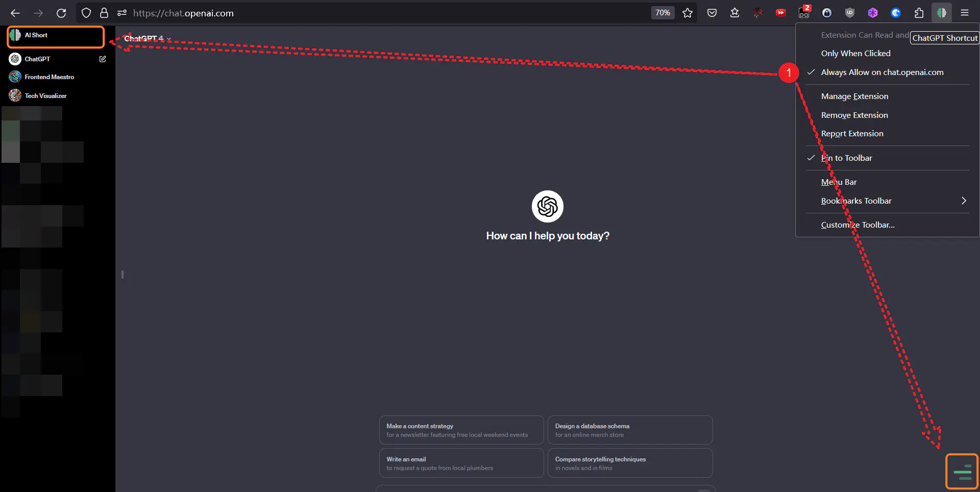Viewport: 980px width, 492px height.
Task: Open the uBlock Origin shield icon
Action: point(849,13)
